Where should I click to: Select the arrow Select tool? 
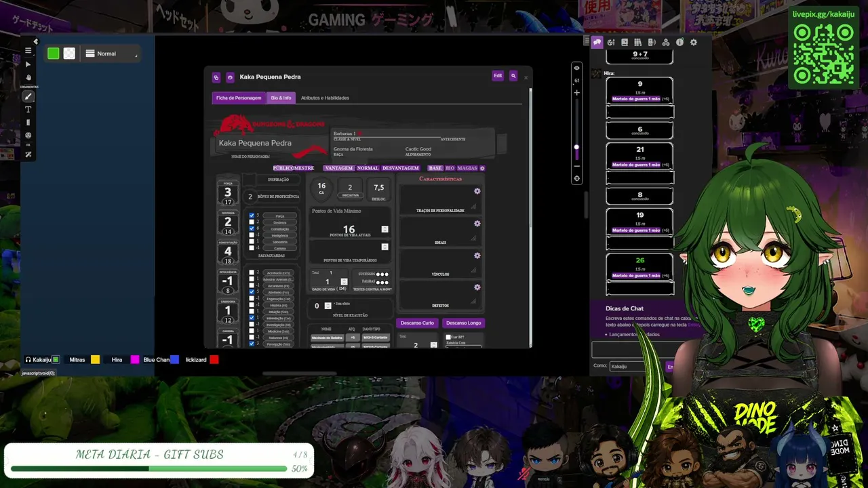click(28, 64)
